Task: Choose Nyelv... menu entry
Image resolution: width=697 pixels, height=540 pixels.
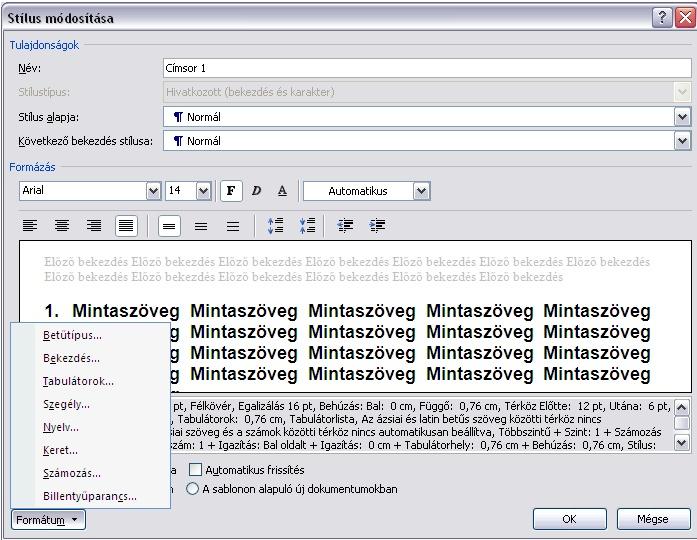Action: [91, 428]
